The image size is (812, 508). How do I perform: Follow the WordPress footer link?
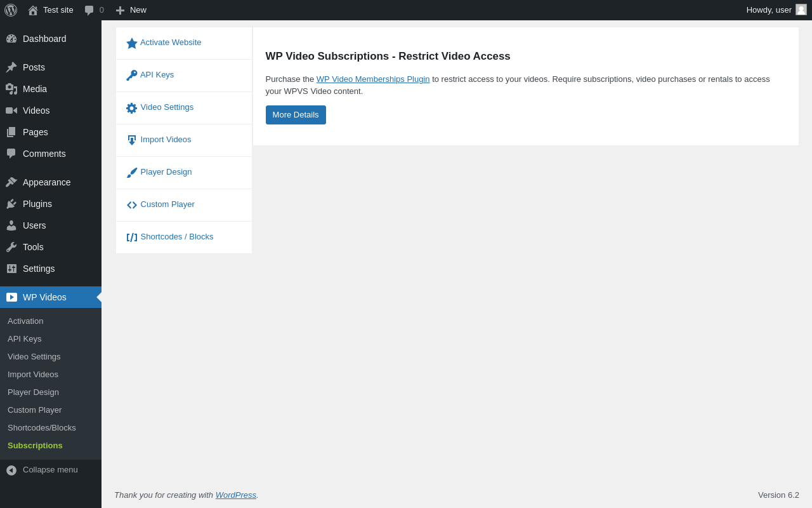(236, 495)
